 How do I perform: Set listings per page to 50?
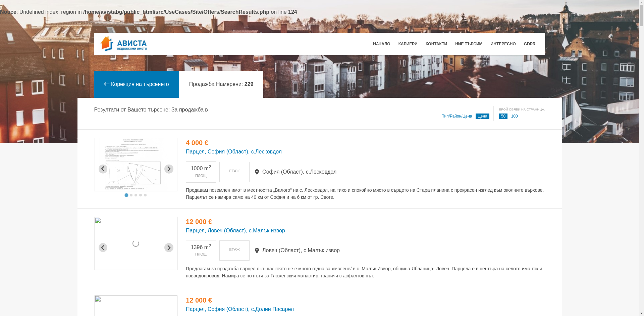point(503,116)
